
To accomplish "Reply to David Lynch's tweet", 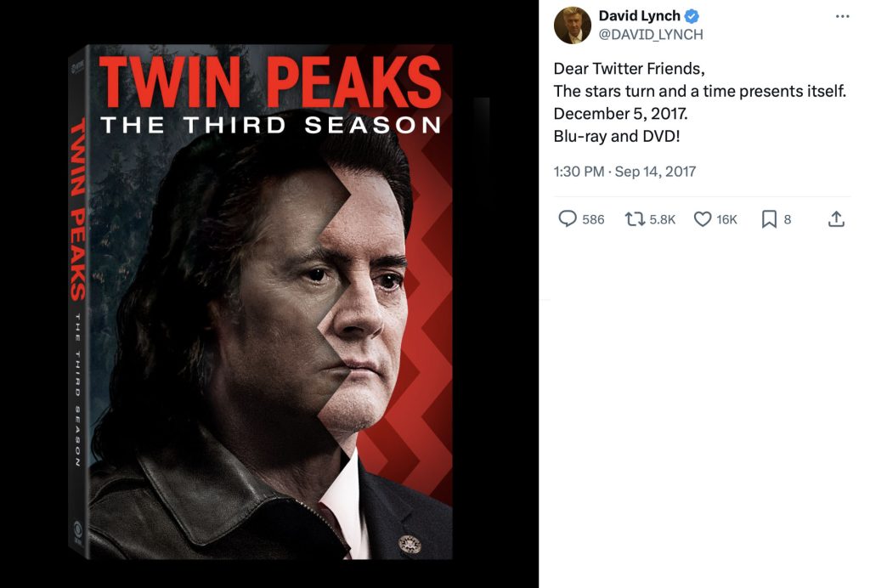I will [568, 218].
